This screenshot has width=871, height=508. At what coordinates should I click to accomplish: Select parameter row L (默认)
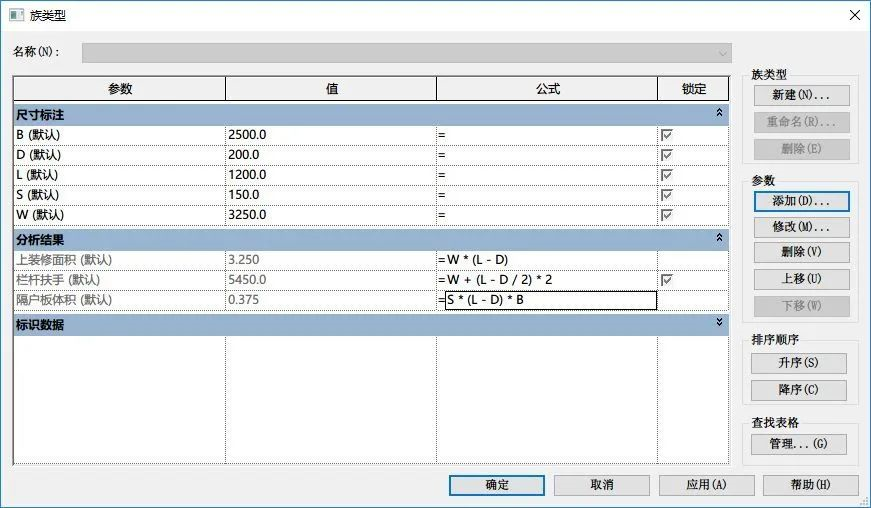tap(119, 175)
